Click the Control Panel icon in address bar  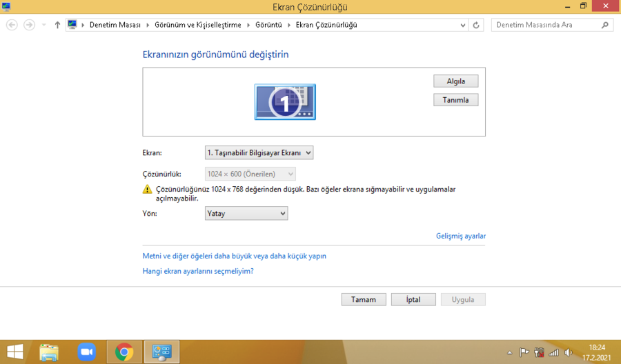pos(72,25)
